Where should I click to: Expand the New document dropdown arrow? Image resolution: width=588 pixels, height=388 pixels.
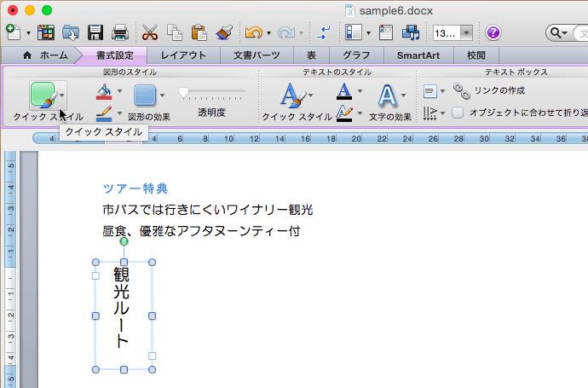click(x=28, y=33)
